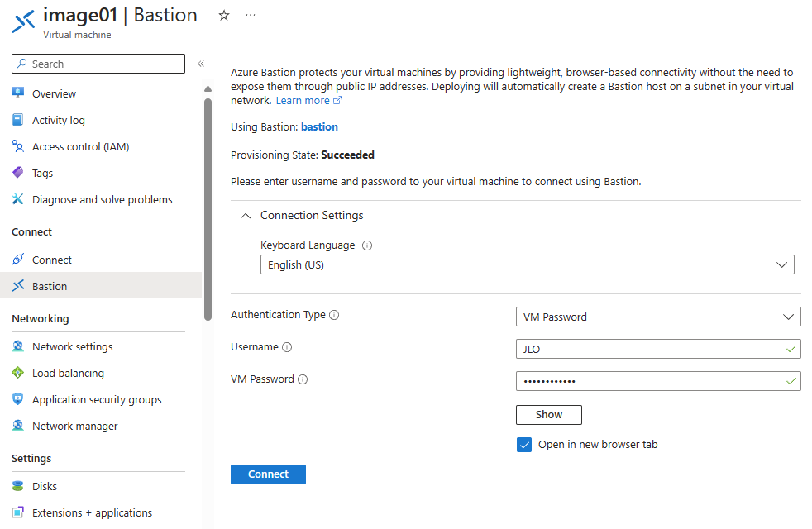Click the Diagnose and solve problems icon
812x529 pixels.
coord(17,198)
